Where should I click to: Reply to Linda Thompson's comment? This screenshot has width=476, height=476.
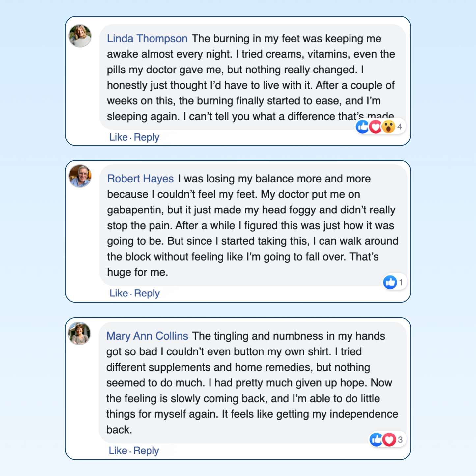click(x=147, y=137)
